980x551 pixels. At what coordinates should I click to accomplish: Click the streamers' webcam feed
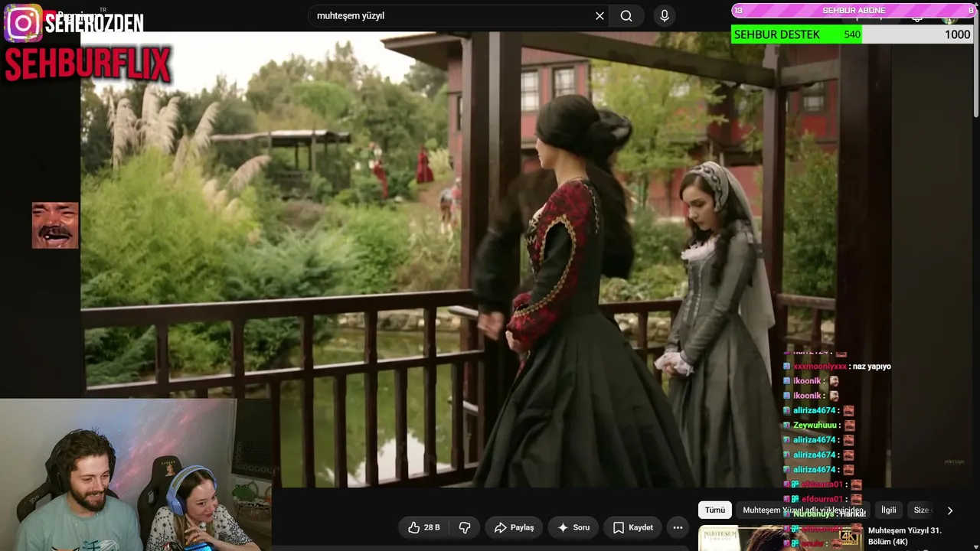click(136, 474)
